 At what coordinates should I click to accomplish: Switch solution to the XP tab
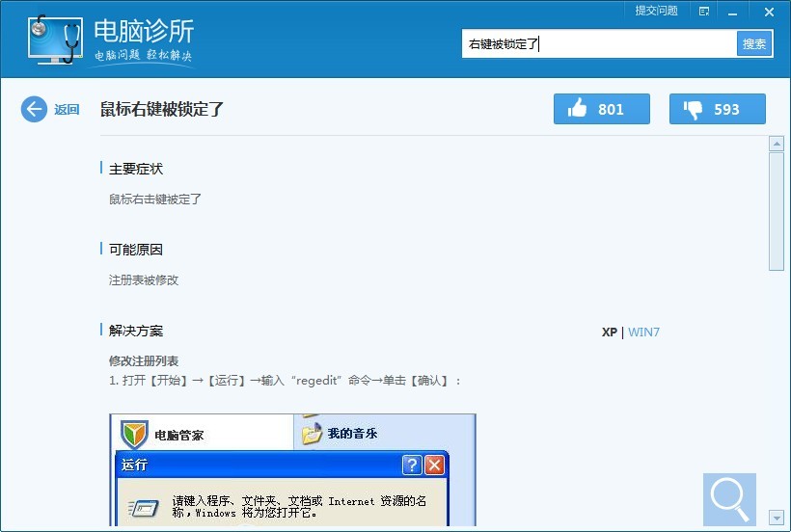[610, 332]
